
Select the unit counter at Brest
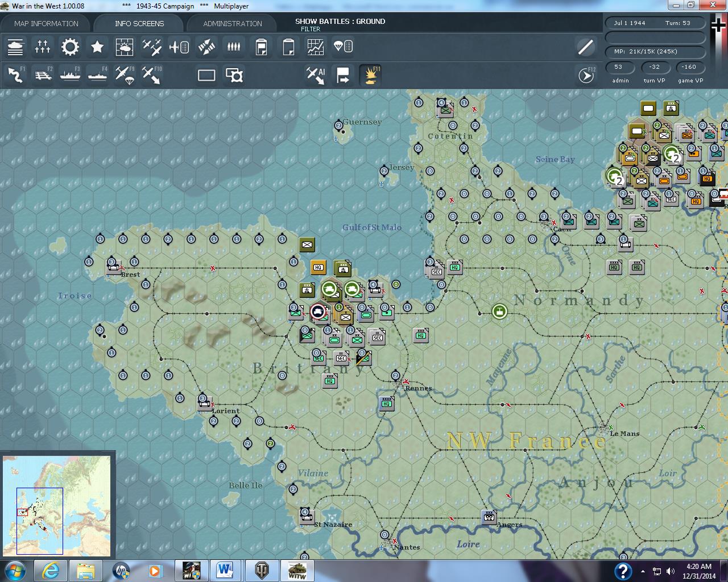[114, 267]
